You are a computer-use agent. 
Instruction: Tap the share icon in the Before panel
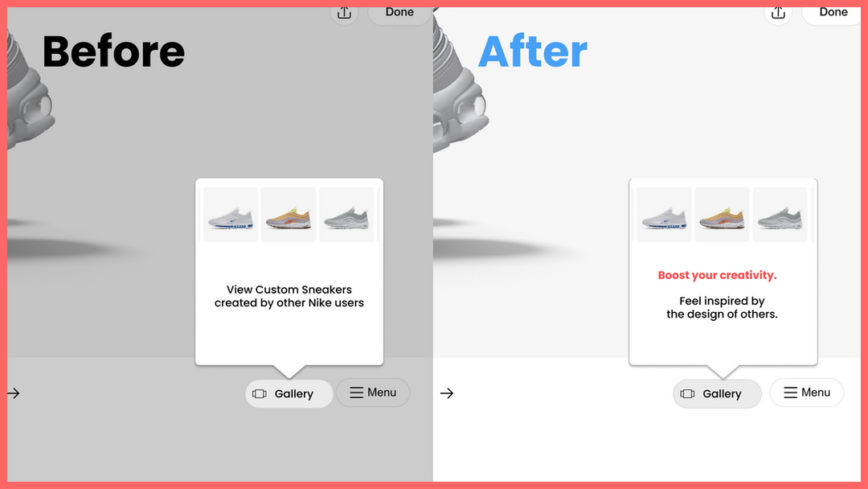(344, 13)
